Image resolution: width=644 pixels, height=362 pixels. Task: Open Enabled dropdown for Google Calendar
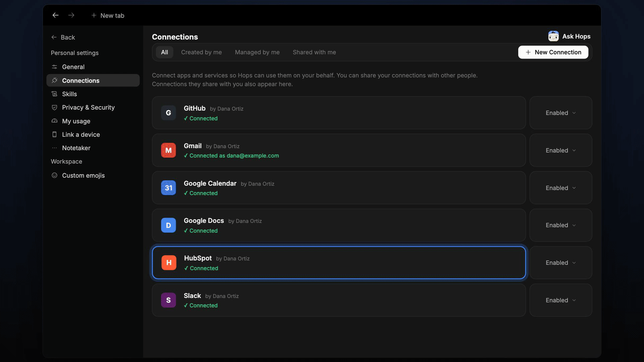tap(561, 188)
